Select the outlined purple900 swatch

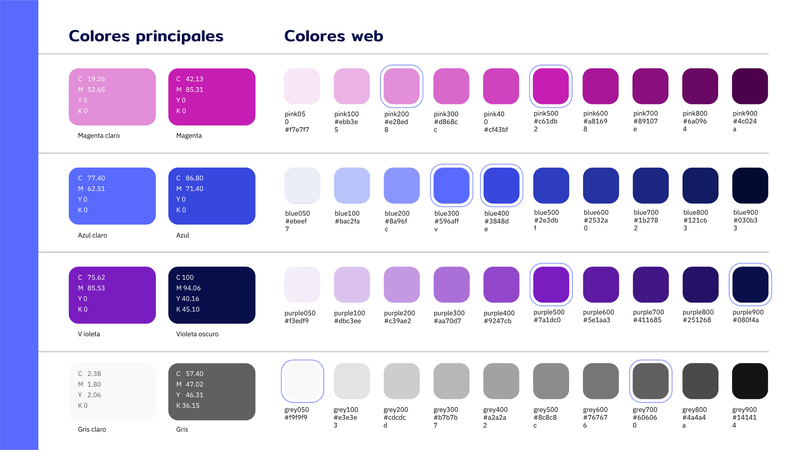pos(749,284)
